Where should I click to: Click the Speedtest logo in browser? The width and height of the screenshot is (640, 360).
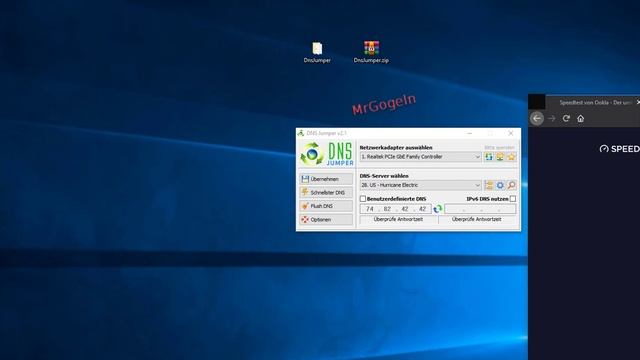[x=620, y=149]
